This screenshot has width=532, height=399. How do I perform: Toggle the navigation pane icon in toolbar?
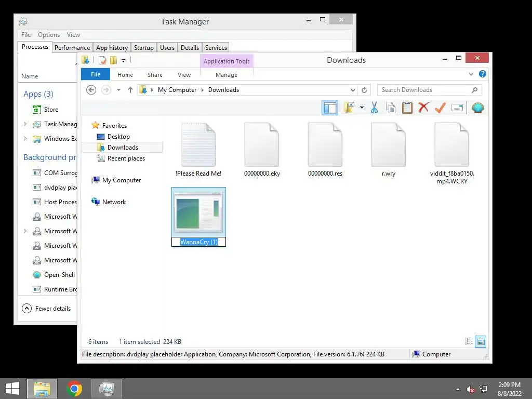(330, 108)
